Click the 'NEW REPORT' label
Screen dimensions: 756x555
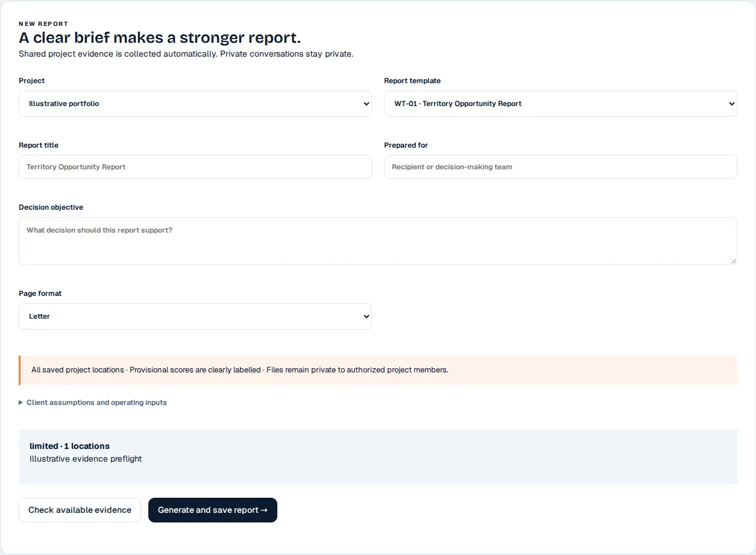tap(43, 24)
